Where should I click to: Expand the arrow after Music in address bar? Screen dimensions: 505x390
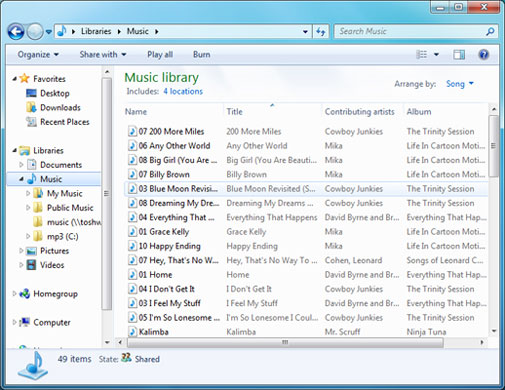(156, 32)
